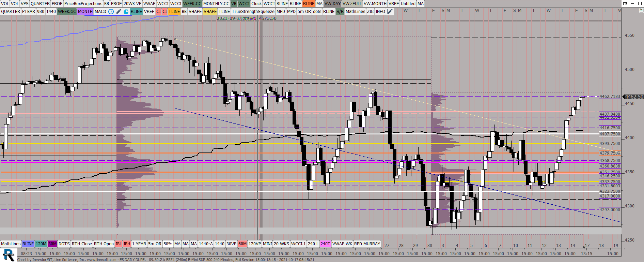
Task: Click the RTH Open button
Action: click(x=104, y=244)
